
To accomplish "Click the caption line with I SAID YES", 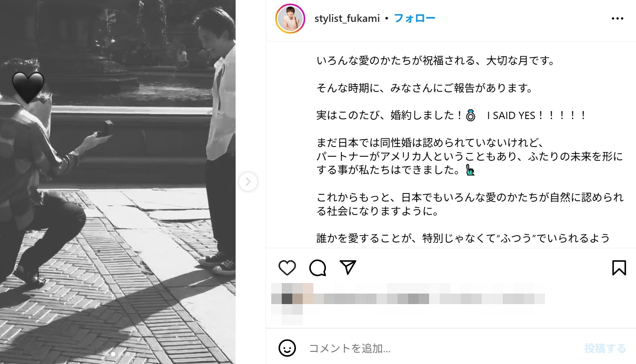I will pyautogui.click(x=451, y=115).
